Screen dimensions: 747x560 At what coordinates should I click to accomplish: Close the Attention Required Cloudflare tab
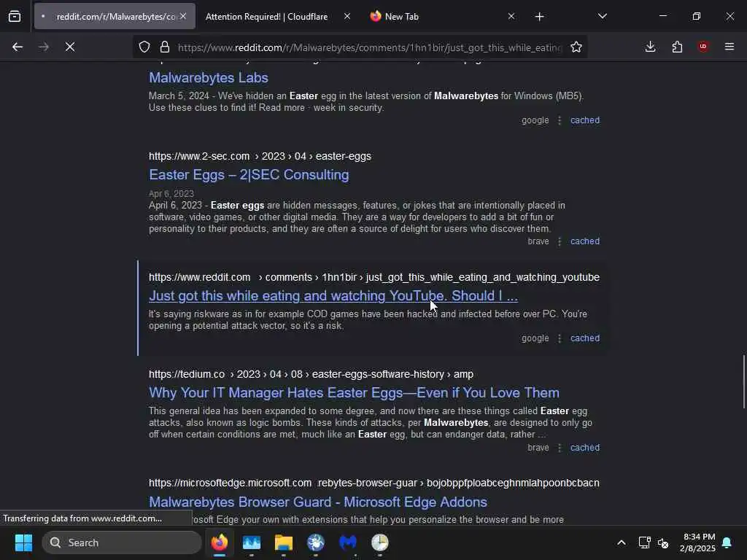tap(347, 16)
